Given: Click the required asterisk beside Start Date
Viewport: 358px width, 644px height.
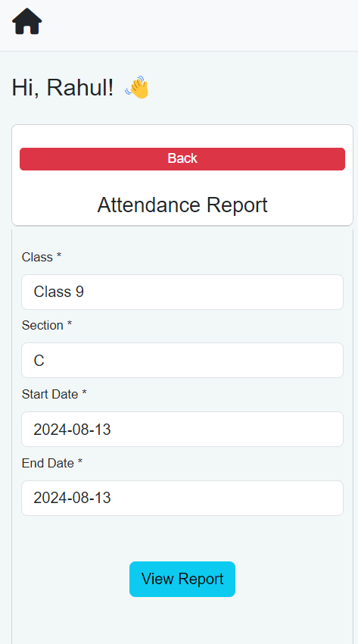Looking at the screenshot, I should (85, 393).
